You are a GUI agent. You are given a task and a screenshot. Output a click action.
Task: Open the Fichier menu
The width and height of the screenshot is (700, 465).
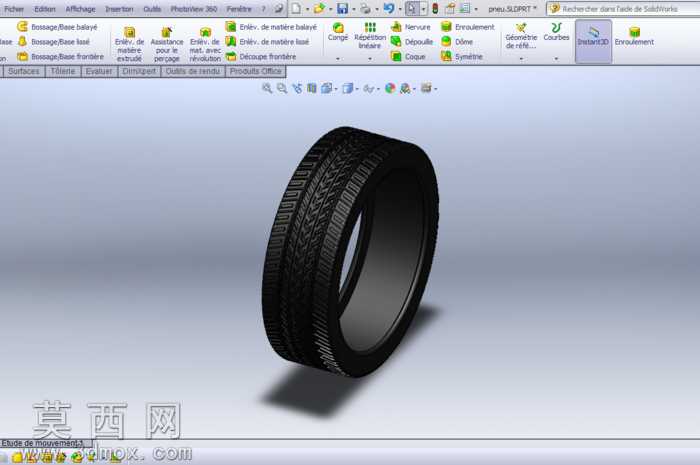14,9
